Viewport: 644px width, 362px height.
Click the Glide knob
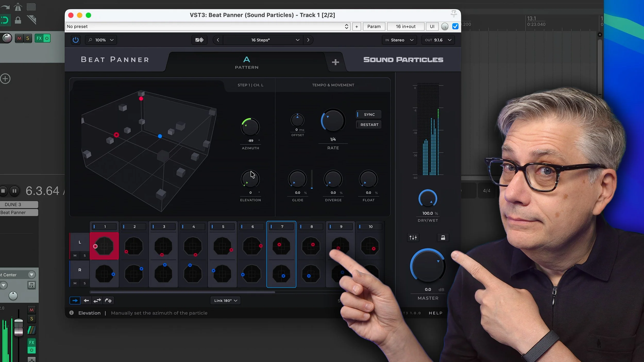[x=297, y=179]
